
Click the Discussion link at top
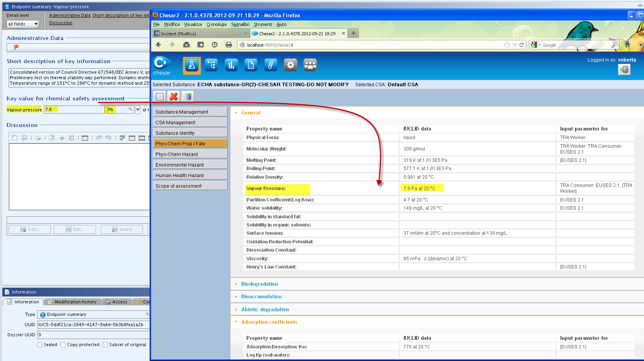click(61, 23)
